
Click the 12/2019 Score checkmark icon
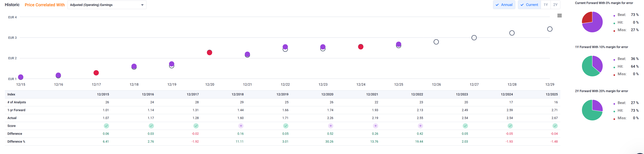(286, 126)
